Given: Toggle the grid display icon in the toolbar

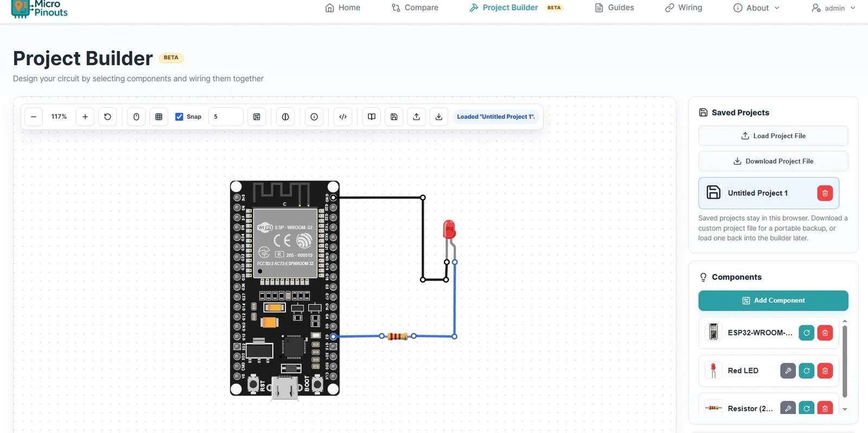Looking at the screenshot, I should tap(159, 117).
